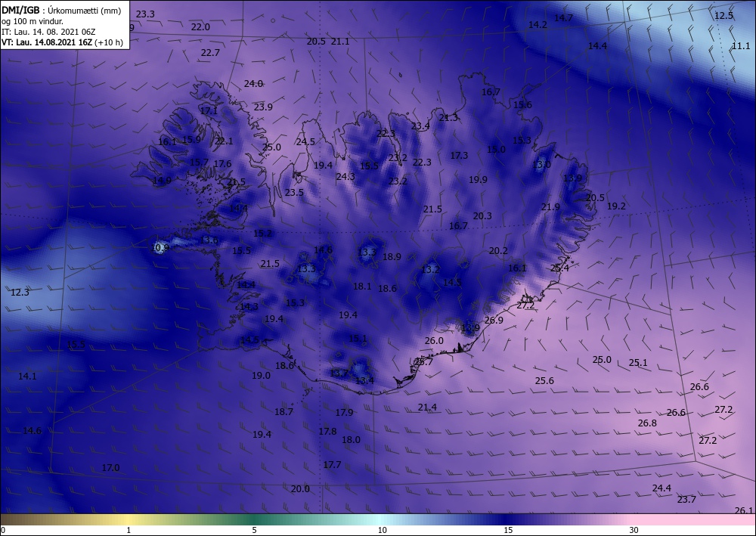The width and height of the screenshot is (756, 536).
Task: Click the '24.5' value
Action: coord(305,141)
